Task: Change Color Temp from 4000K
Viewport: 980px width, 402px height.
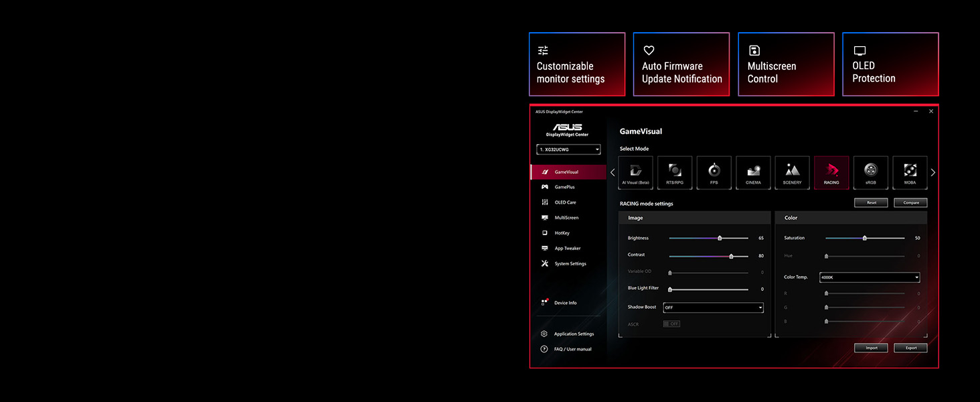Action: click(x=869, y=277)
